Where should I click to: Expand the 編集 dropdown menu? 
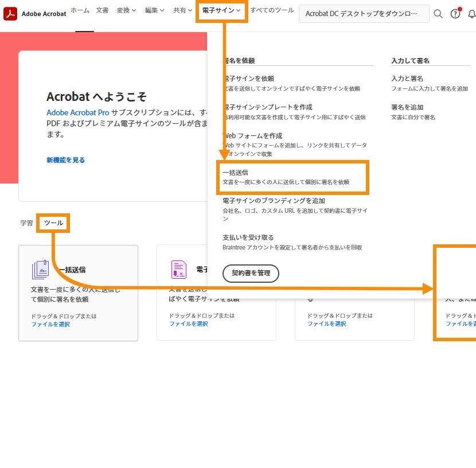pos(154,10)
